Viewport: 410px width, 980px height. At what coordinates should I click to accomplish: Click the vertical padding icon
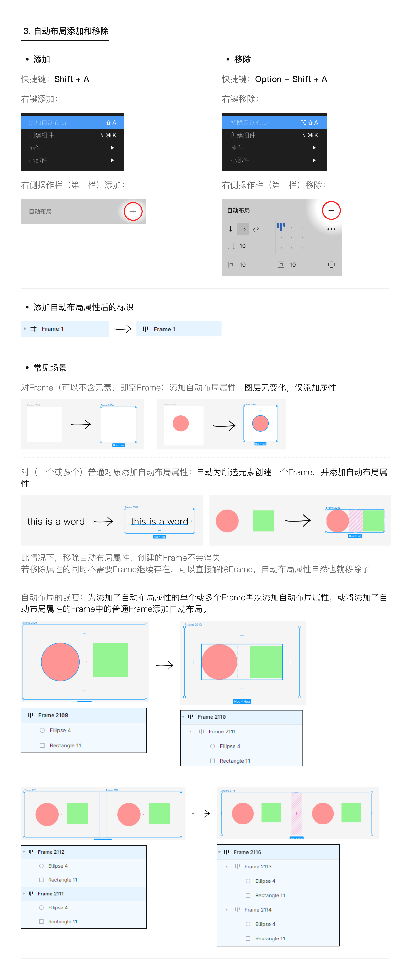coord(282,264)
